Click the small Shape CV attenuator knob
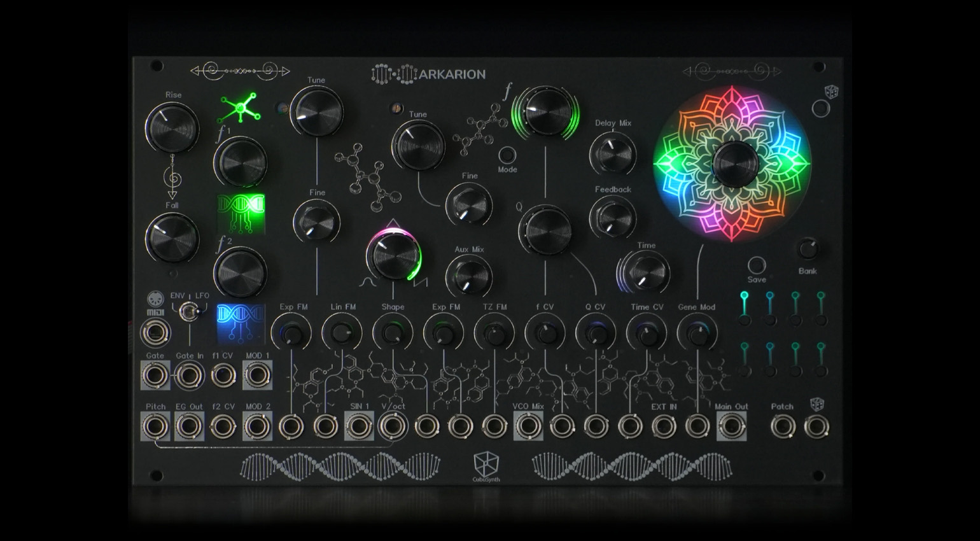The width and height of the screenshot is (980, 541). click(x=393, y=334)
